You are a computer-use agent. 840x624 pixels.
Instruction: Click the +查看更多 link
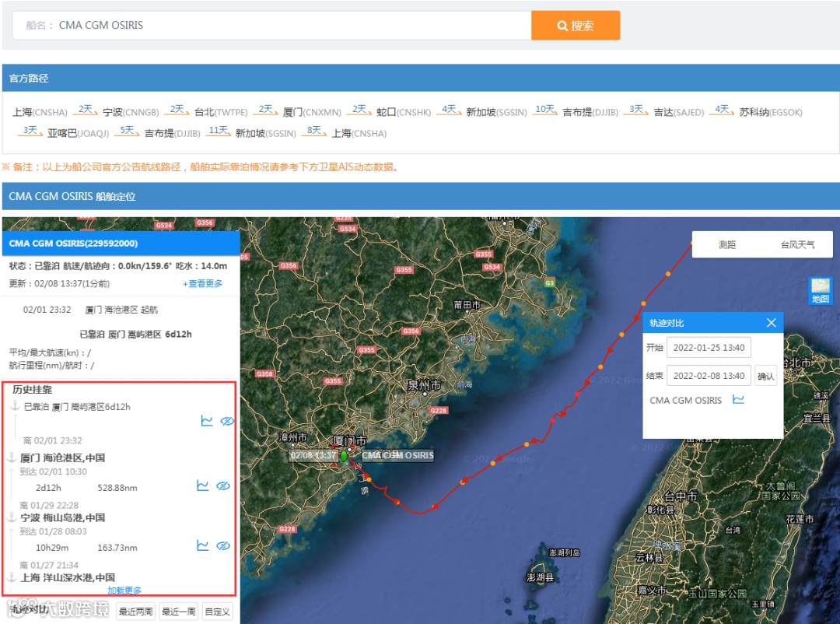pyautogui.click(x=202, y=283)
